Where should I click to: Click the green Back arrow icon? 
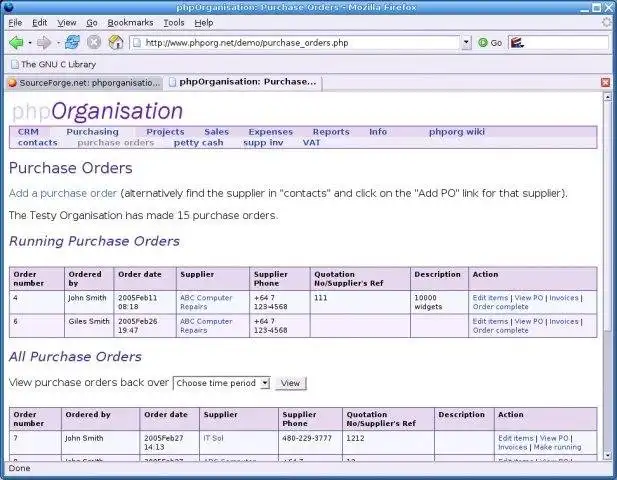tap(16, 42)
